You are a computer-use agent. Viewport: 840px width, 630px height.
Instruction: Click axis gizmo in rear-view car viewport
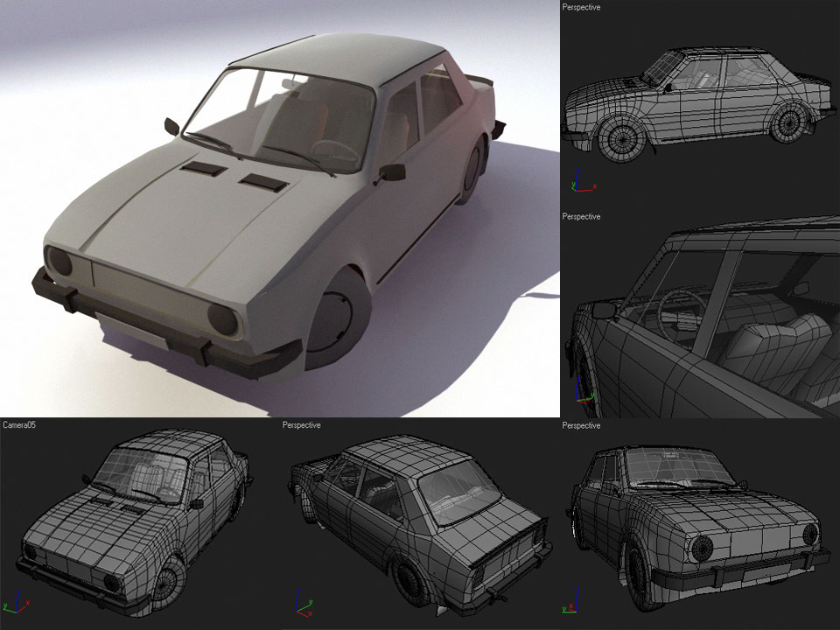304,604
